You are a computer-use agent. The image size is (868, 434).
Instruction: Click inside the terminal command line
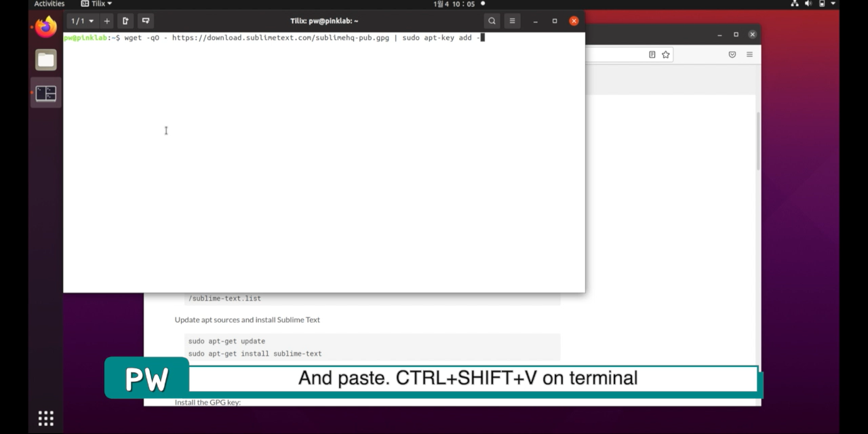coord(274,37)
